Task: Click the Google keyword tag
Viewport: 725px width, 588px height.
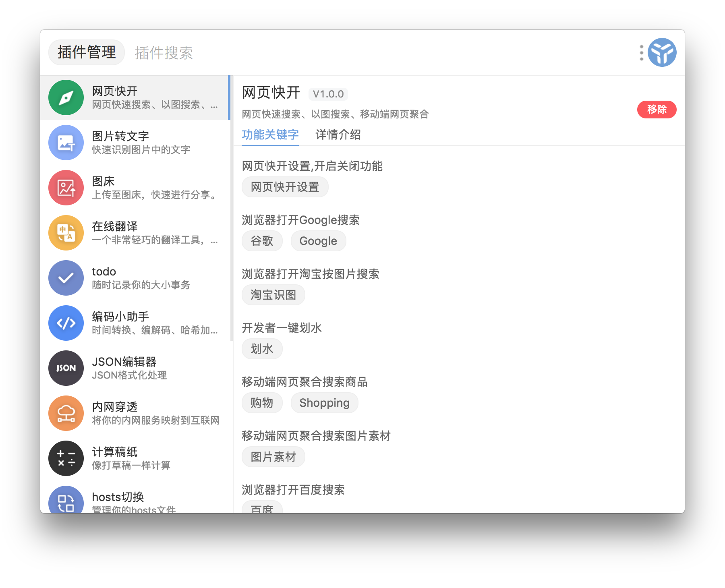Action: pyautogui.click(x=318, y=241)
